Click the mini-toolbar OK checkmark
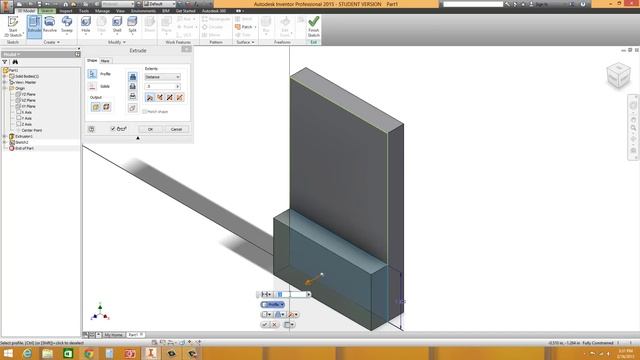The image size is (640, 360). coord(265,324)
